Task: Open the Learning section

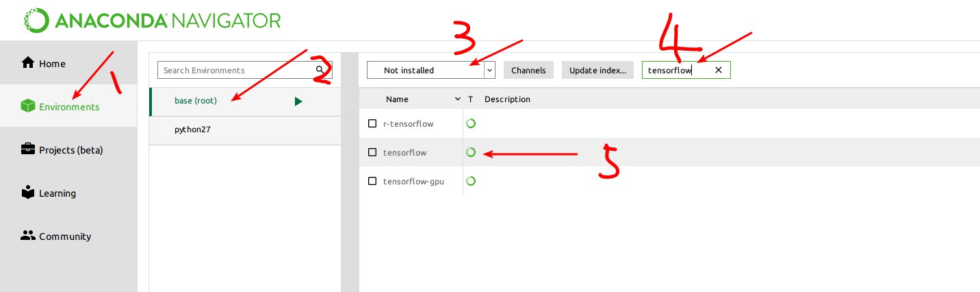Action: pos(68,193)
